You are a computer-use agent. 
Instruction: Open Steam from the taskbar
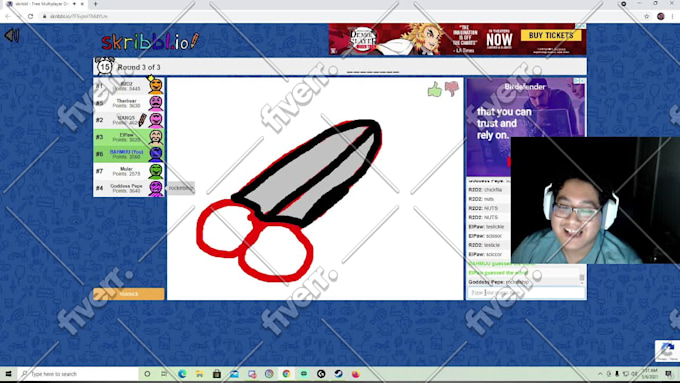[338, 373]
